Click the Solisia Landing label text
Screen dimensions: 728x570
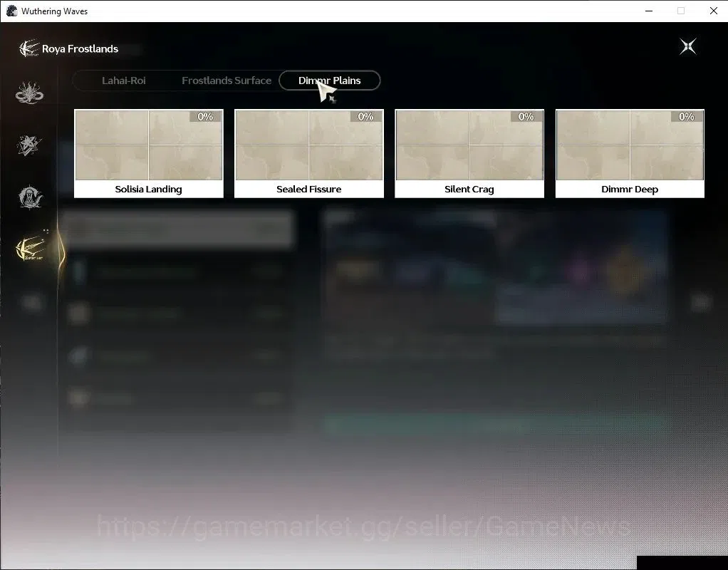pos(149,189)
